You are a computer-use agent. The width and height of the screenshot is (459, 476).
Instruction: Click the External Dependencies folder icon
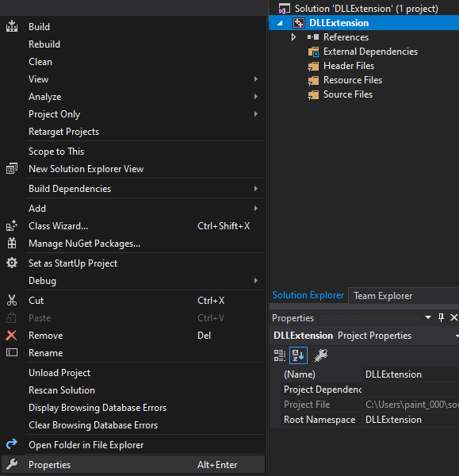coord(313,52)
